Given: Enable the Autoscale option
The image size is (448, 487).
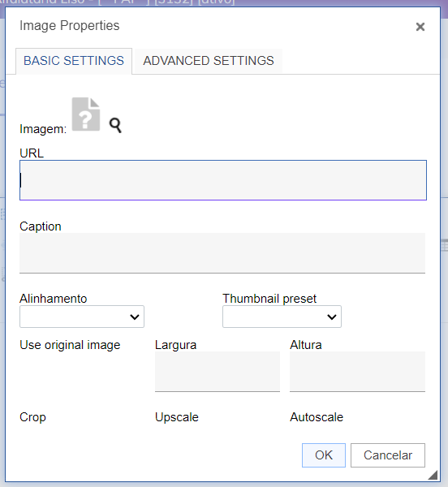Looking at the screenshot, I should pyautogui.click(x=317, y=417).
